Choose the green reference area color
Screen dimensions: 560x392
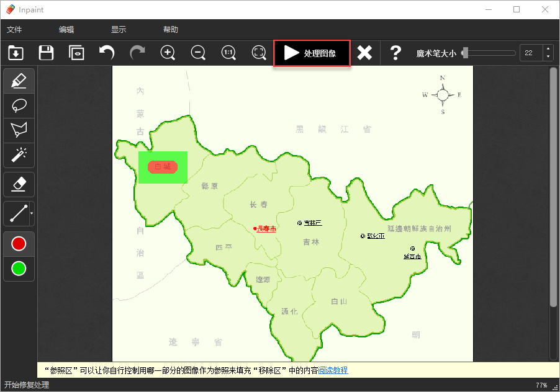tap(19, 269)
